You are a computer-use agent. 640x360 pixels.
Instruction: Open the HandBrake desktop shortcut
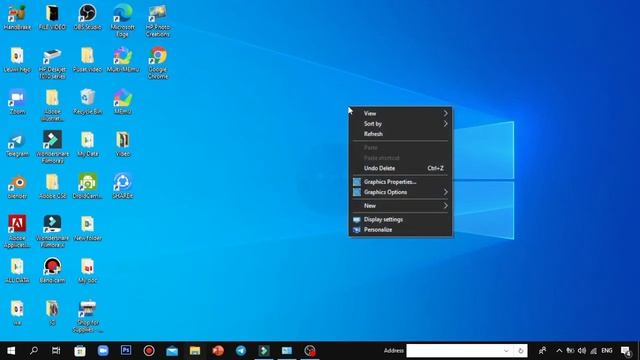(17, 17)
